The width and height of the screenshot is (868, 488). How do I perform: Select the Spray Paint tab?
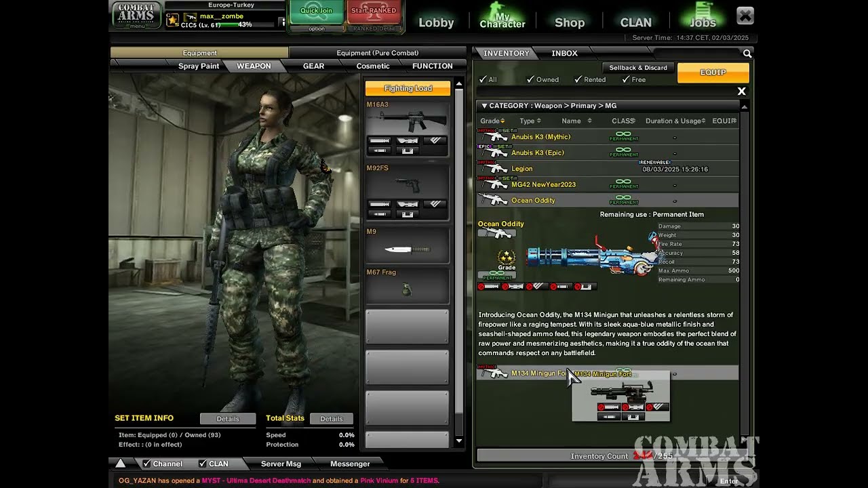click(x=199, y=66)
